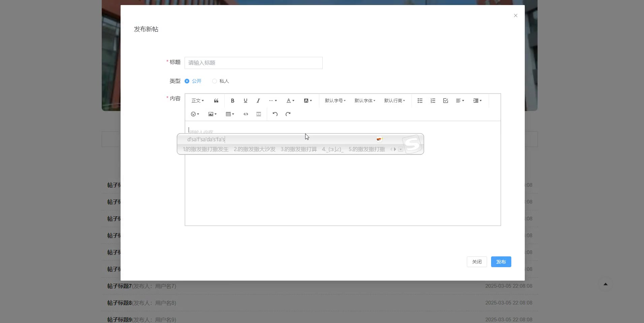The image size is (644, 323).
Task: Insert a code block
Action: [246, 114]
